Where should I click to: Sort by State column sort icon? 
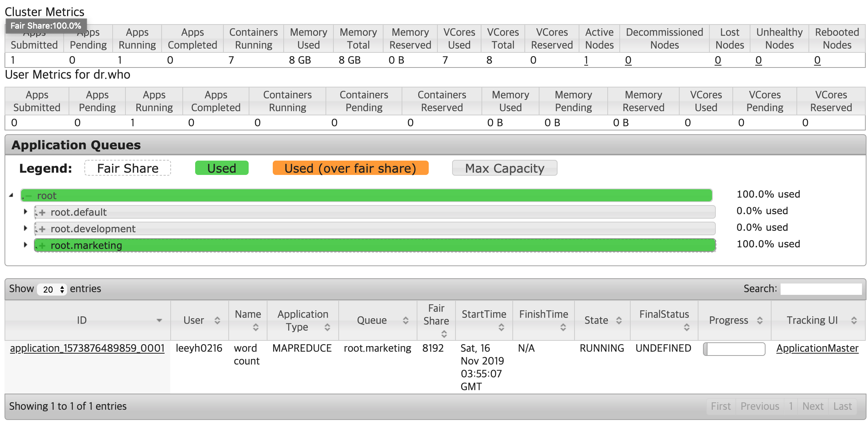point(619,320)
